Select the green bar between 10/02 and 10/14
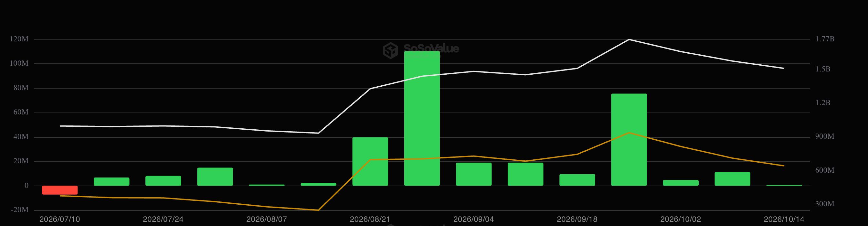The width and height of the screenshot is (868, 226). click(x=733, y=179)
